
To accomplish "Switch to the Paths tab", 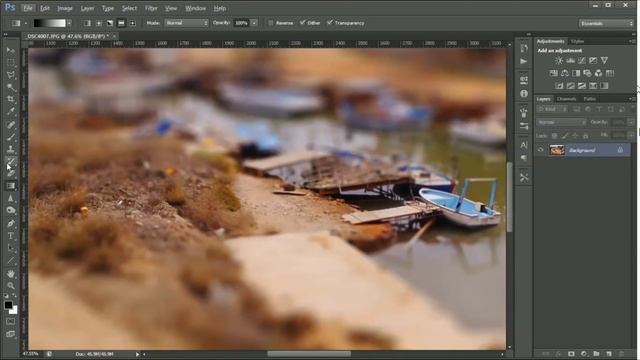I will pyautogui.click(x=589, y=99).
